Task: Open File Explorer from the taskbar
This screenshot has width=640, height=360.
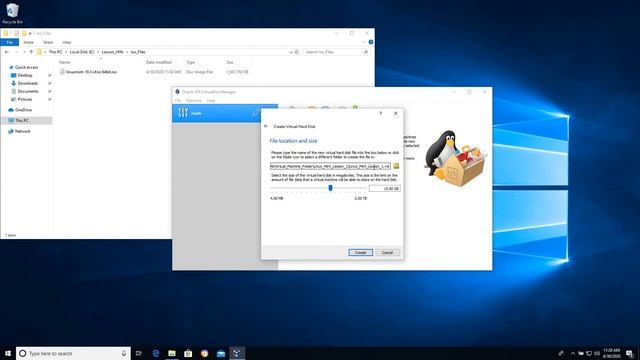Action: coord(172,353)
